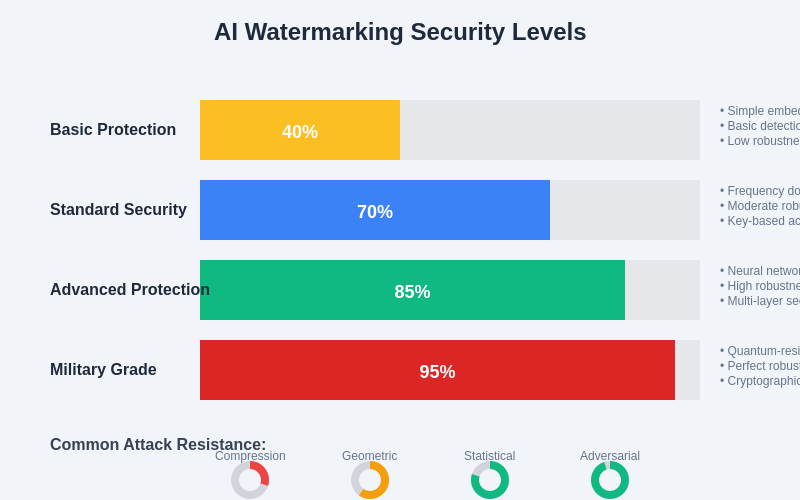This screenshot has height=500, width=800.
Task: Click the Military Grade label
Action: pos(103,370)
